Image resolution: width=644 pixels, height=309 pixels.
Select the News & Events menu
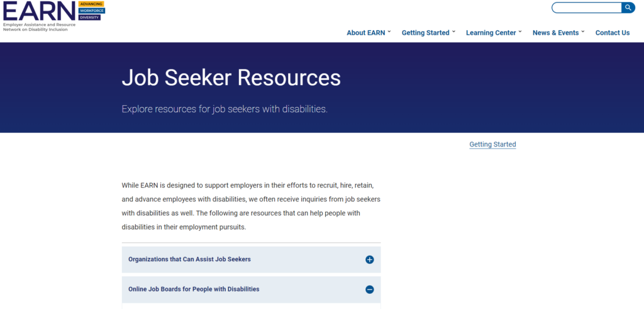(556, 33)
